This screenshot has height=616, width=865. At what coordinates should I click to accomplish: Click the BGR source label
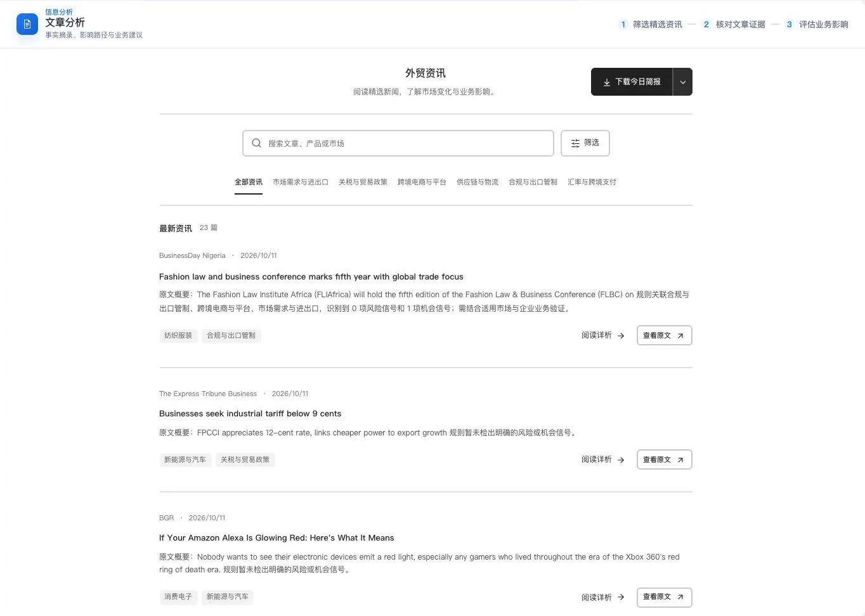click(x=166, y=518)
